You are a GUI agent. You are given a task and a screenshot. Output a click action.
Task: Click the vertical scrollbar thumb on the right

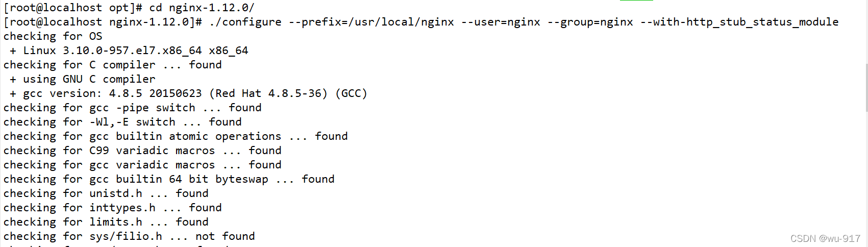coord(866,88)
